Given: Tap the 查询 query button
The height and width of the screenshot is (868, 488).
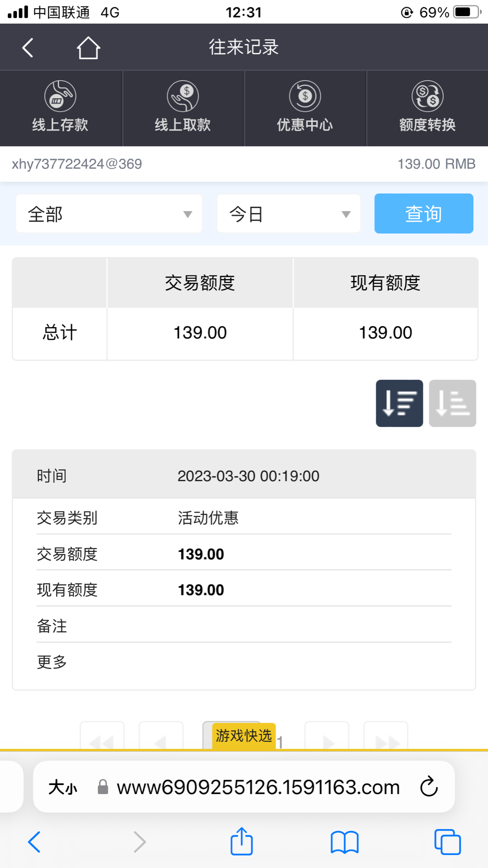Looking at the screenshot, I should pos(423,213).
